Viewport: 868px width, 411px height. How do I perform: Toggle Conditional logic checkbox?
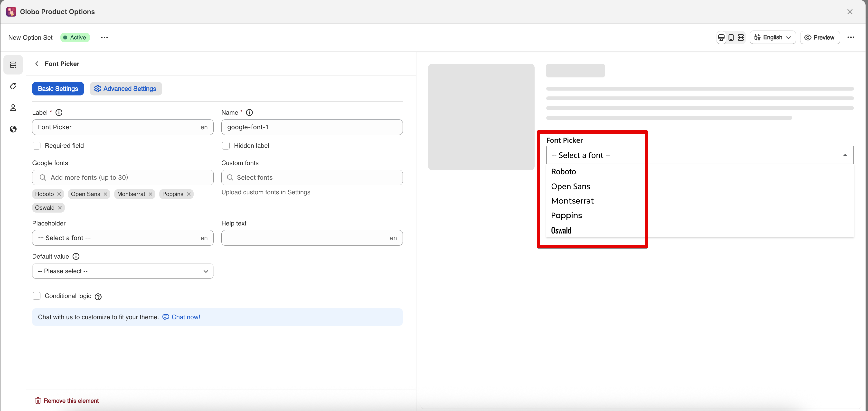coord(36,296)
